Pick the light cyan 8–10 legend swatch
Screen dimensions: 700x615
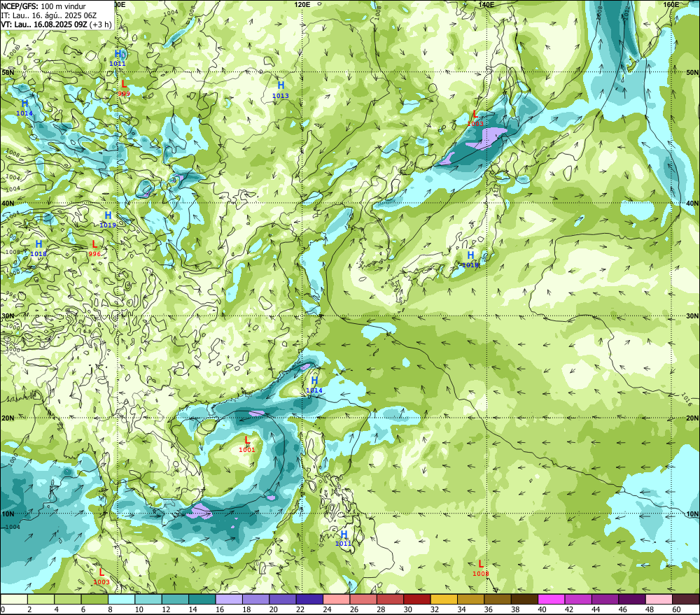click(122, 599)
